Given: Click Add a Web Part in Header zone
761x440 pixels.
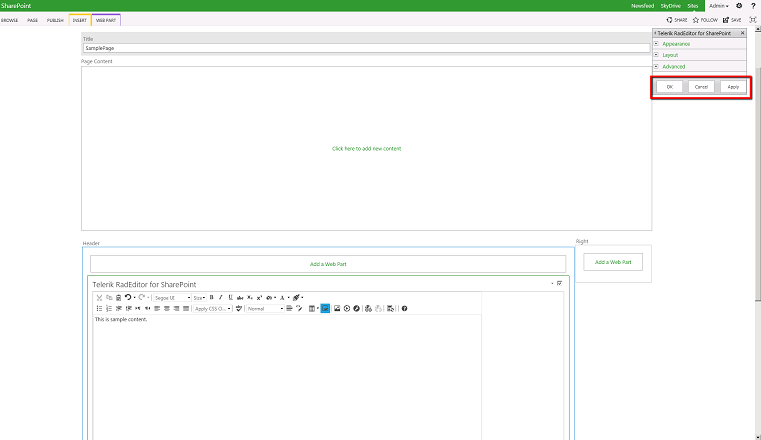Looking at the screenshot, I should tap(328, 264).
